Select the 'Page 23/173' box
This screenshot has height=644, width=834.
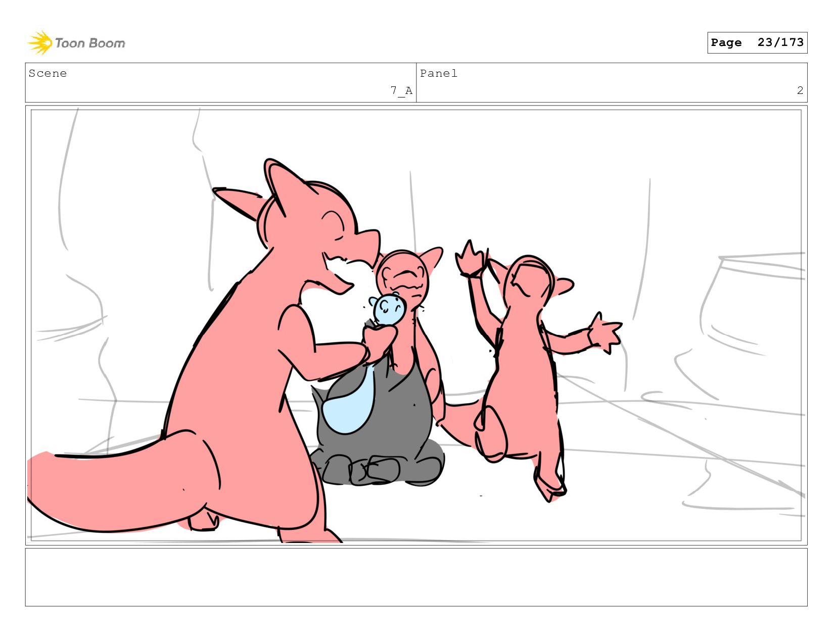point(757,42)
